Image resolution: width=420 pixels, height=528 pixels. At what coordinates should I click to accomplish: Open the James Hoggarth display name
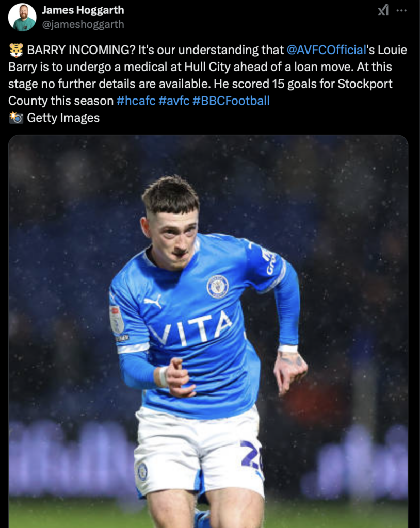pos(83,10)
